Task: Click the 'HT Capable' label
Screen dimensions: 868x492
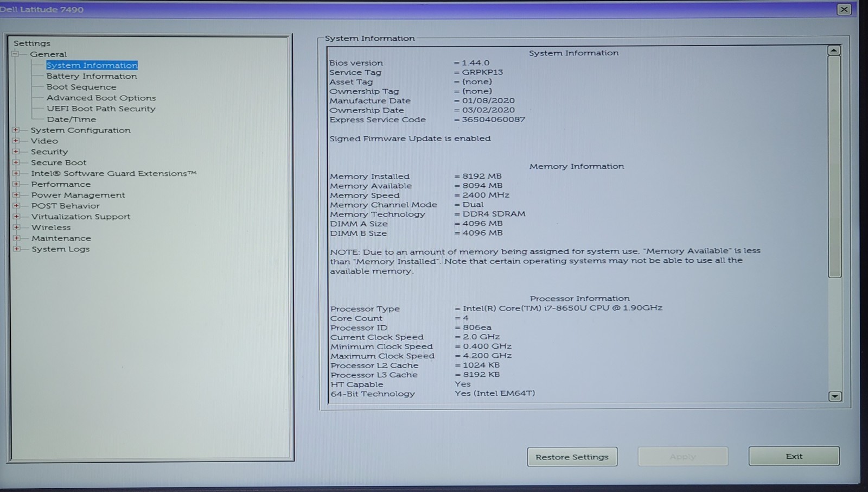Action: 357,384
